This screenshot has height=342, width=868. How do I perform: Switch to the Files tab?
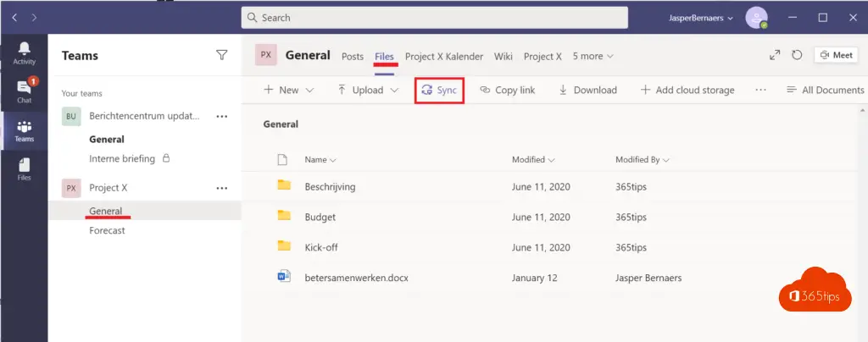click(x=384, y=57)
